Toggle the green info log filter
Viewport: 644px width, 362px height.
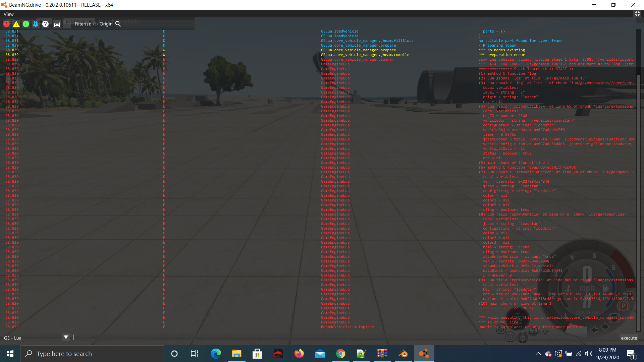click(26, 24)
